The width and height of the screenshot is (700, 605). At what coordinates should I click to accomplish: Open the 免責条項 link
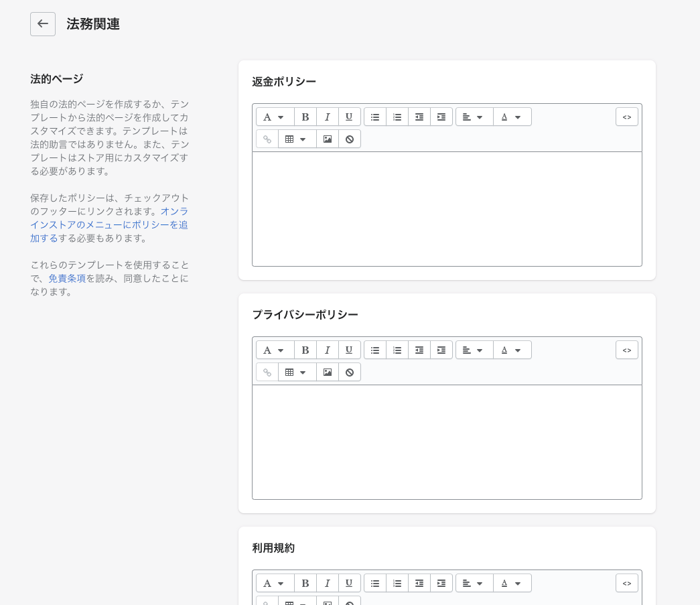point(67,278)
